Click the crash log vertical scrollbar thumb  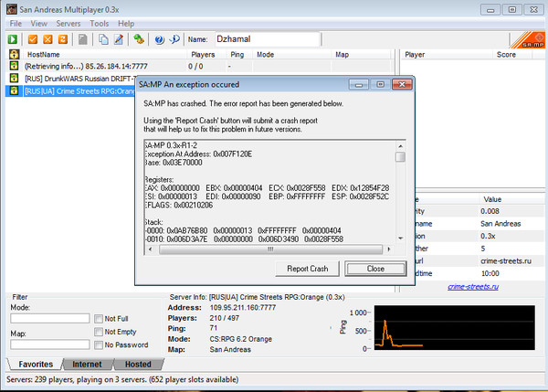(400, 157)
